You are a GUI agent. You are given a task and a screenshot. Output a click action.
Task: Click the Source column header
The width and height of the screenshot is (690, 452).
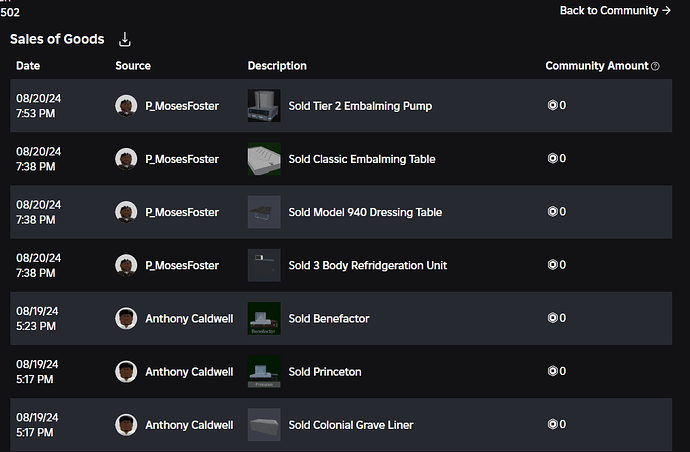133,66
